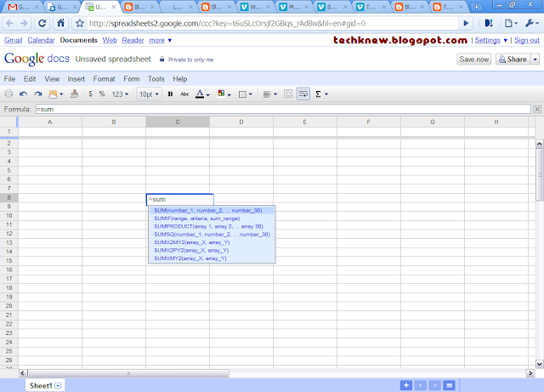Format as percent with the % icon
The image size is (544, 392).
click(x=102, y=94)
